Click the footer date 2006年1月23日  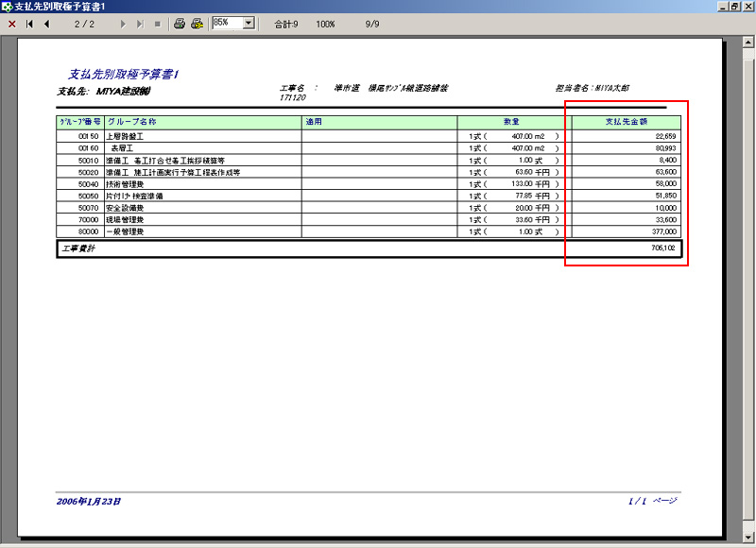[88, 502]
